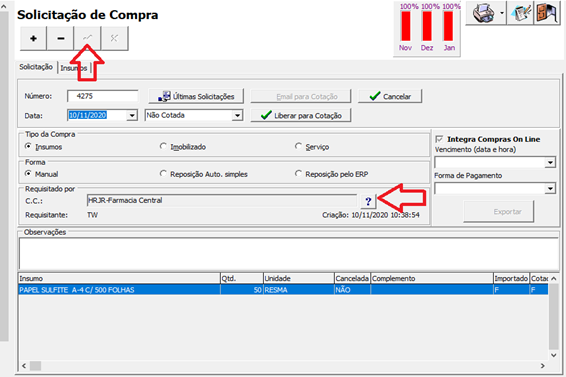Viewport: 566px width, 377px height.
Task: Click the Importado column header
Action: (x=511, y=278)
